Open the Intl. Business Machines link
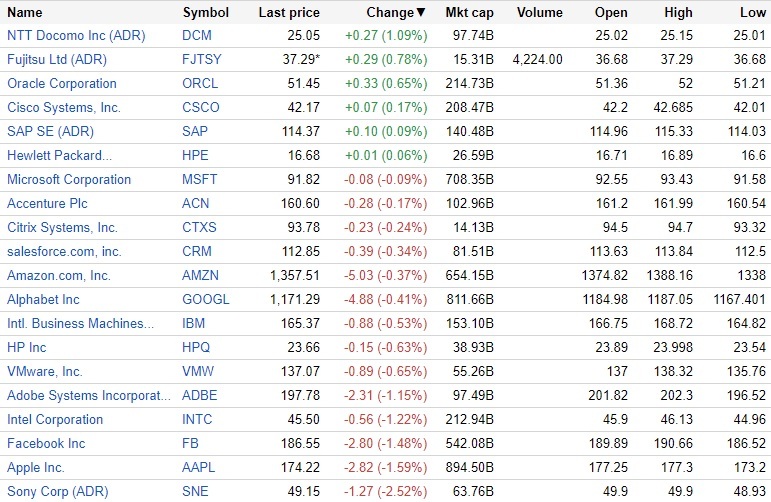This screenshot has height=502, width=771. pos(81,324)
